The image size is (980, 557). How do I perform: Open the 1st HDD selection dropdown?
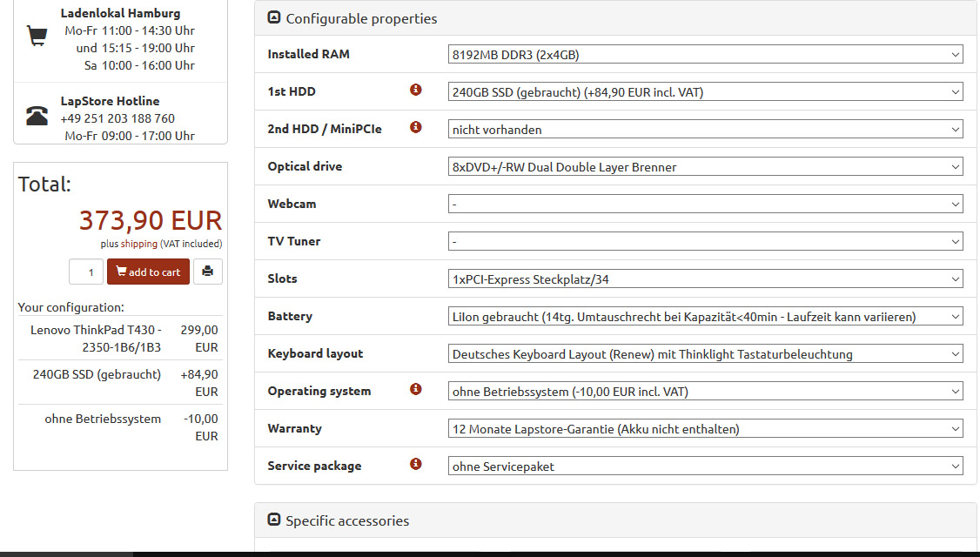pos(705,92)
